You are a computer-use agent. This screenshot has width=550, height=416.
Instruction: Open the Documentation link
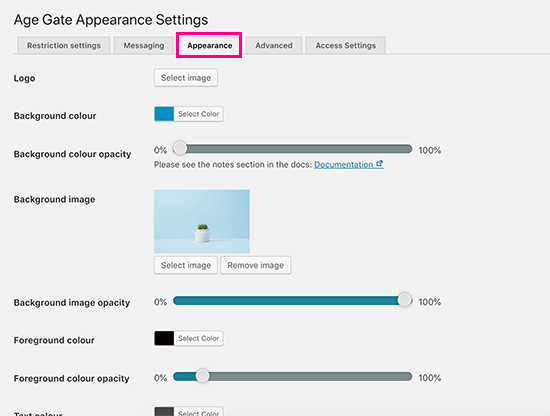tap(343, 165)
